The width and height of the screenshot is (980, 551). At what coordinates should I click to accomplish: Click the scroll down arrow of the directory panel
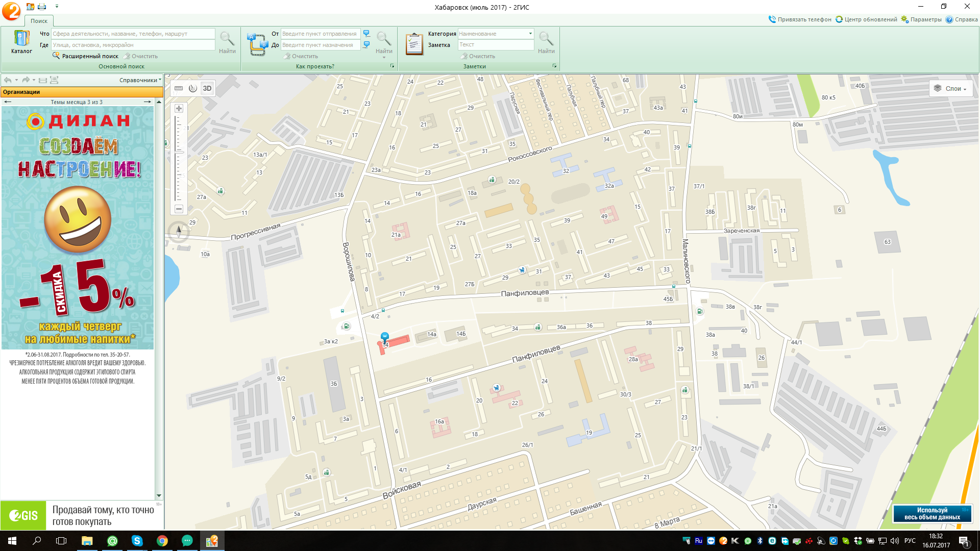click(159, 495)
